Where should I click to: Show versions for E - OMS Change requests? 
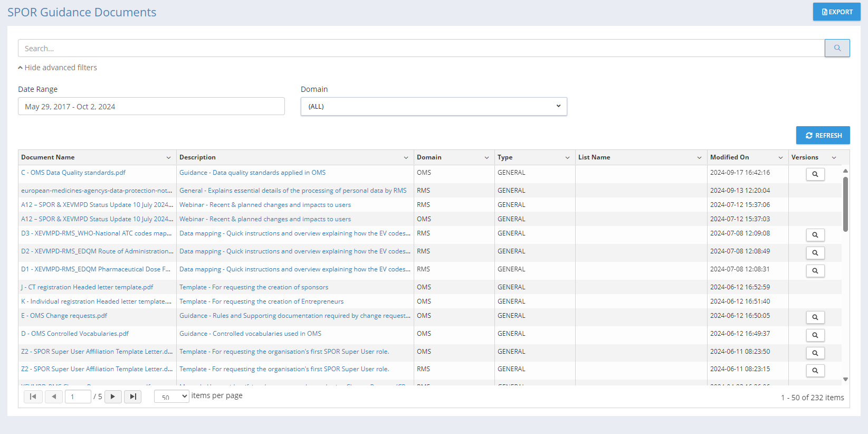815,317
